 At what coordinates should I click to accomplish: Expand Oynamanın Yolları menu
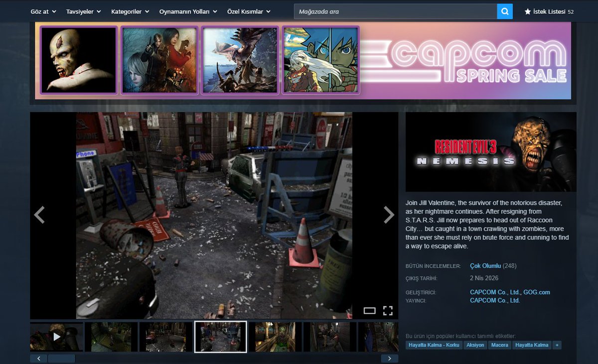(188, 11)
